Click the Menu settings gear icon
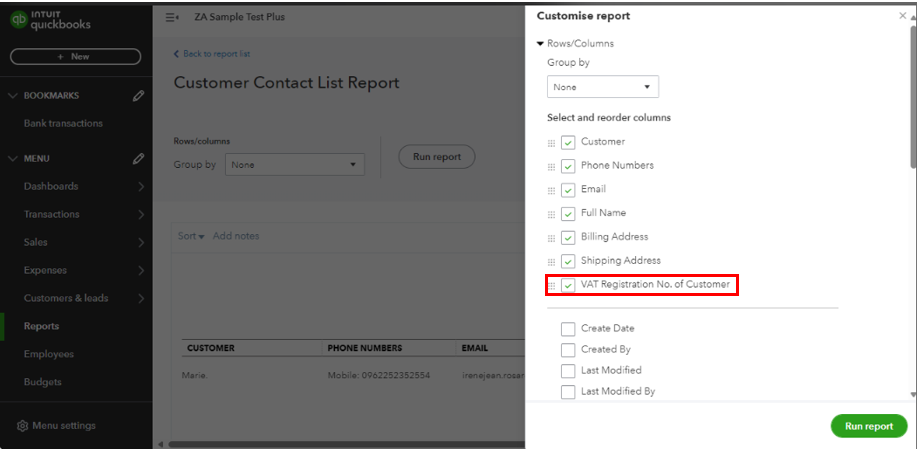919x454 pixels. click(22, 426)
